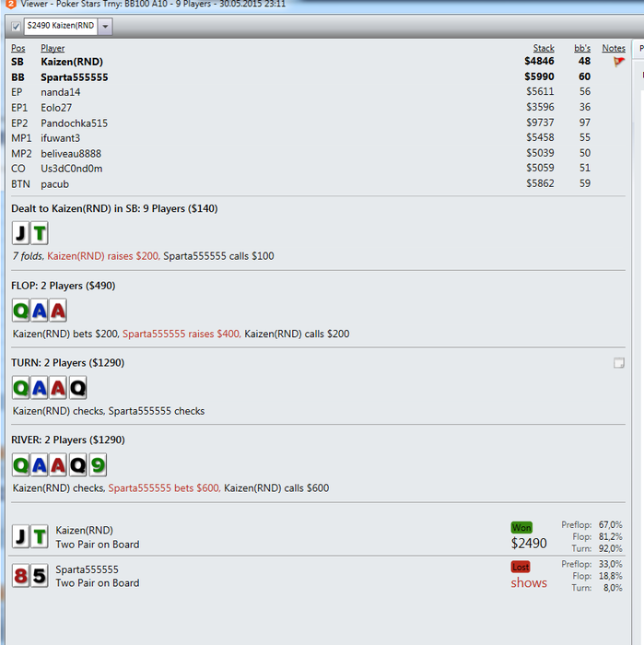
Task: Click the $4846 stack value for Kaizen(RND)
Action: point(539,62)
